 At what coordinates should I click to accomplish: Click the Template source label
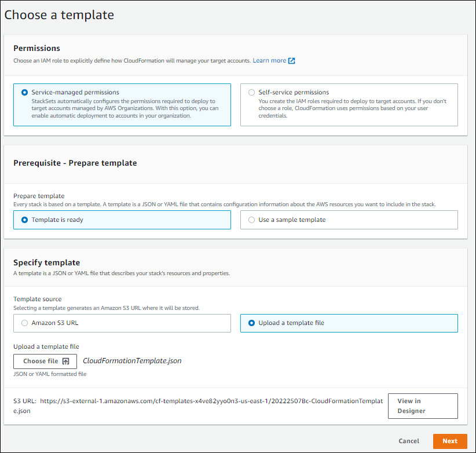(37, 299)
